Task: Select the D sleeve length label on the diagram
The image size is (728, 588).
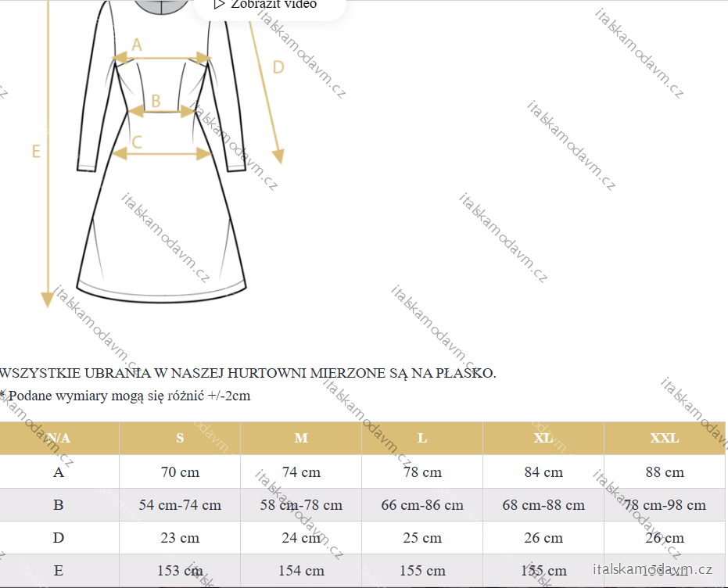Action: [278, 68]
